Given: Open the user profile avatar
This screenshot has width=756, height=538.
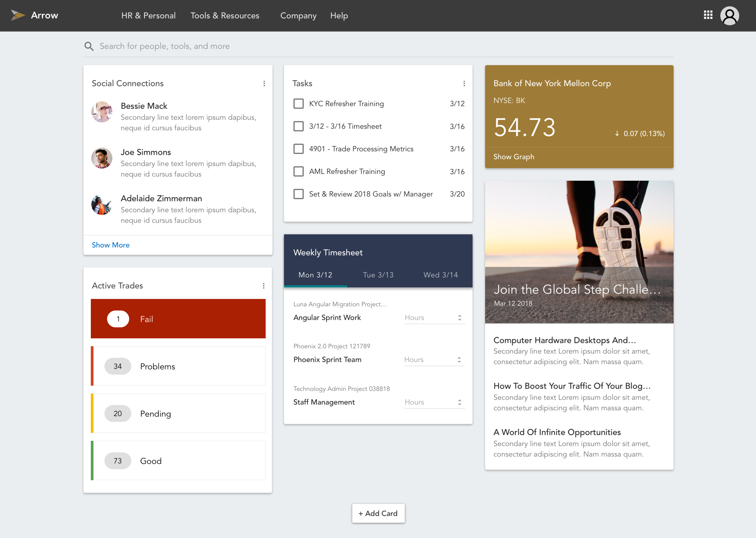Looking at the screenshot, I should (x=729, y=15).
